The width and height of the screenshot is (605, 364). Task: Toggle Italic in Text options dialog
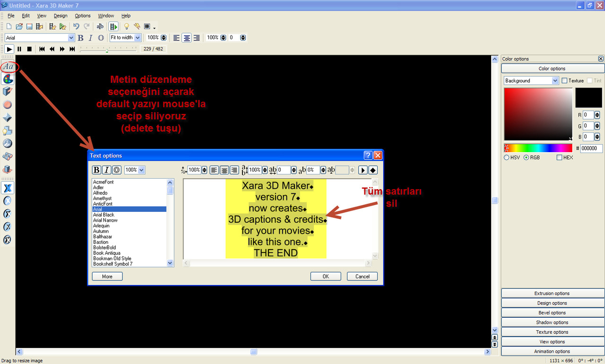[x=106, y=170]
